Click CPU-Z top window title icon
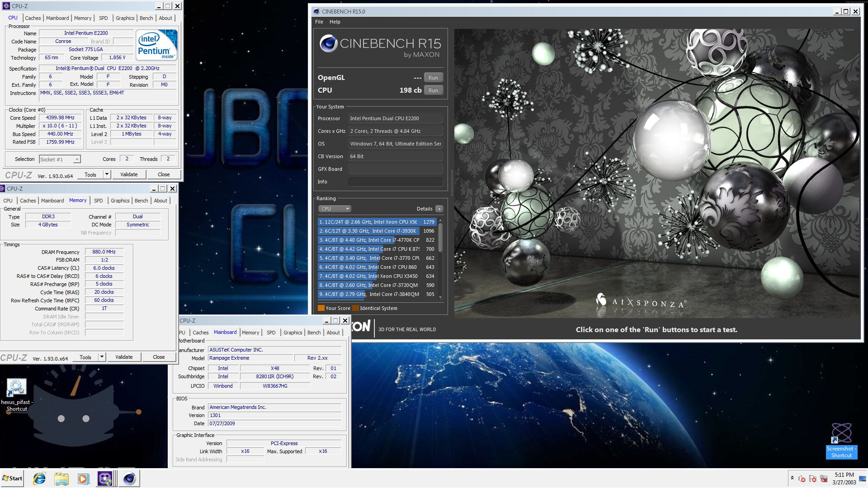868x488 pixels. click(x=6, y=6)
